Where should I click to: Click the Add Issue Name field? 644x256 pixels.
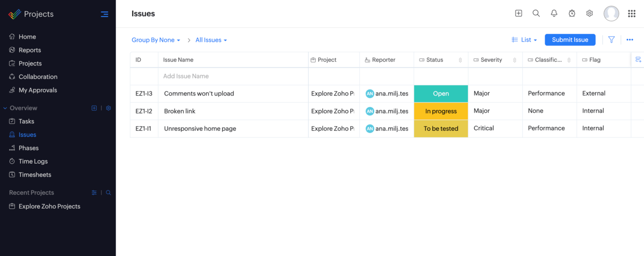pos(233,76)
